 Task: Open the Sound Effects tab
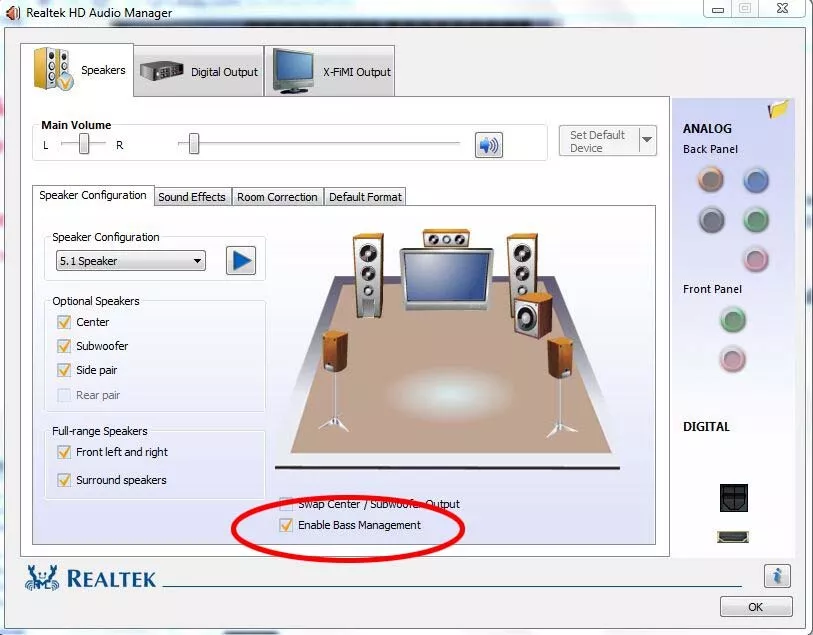(192, 197)
